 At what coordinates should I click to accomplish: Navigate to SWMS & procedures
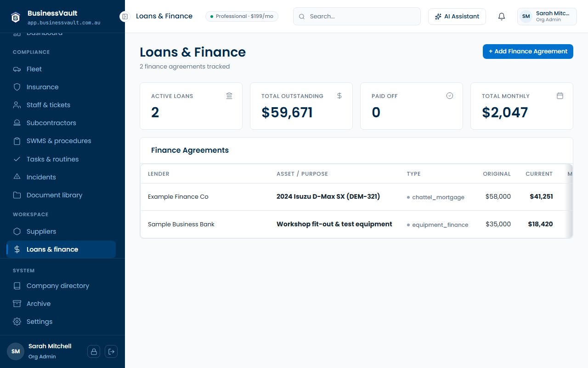(x=61, y=141)
